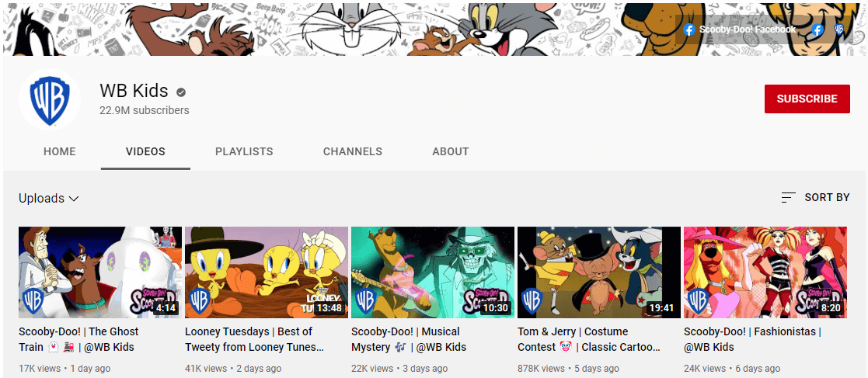868x378 pixels.
Task: Open Scooby-Doo! Fashionistas video title
Action: pyautogui.click(x=752, y=339)
